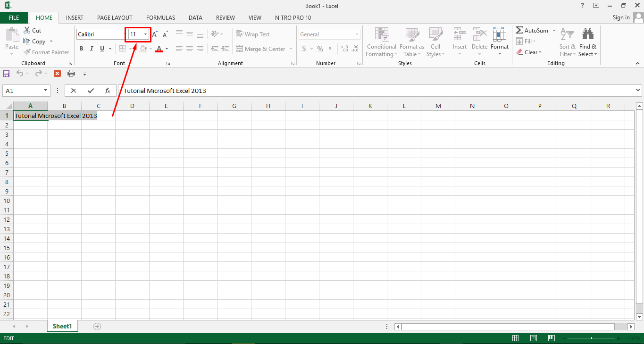Click the Copy button
The width and height of the screenshot is (644, 344).
(x=34, y=42)
